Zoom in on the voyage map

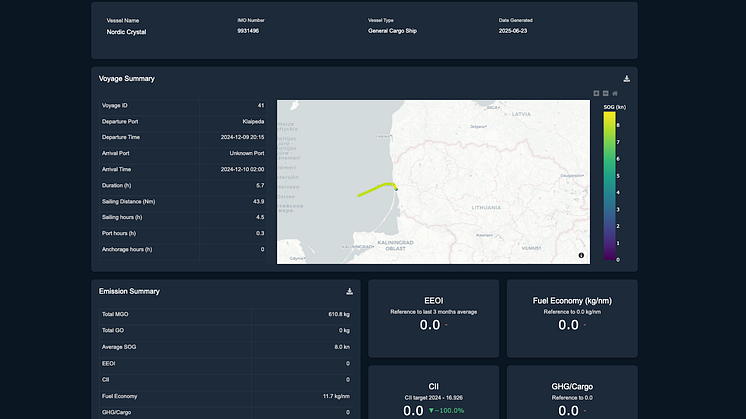coord(596,93)
